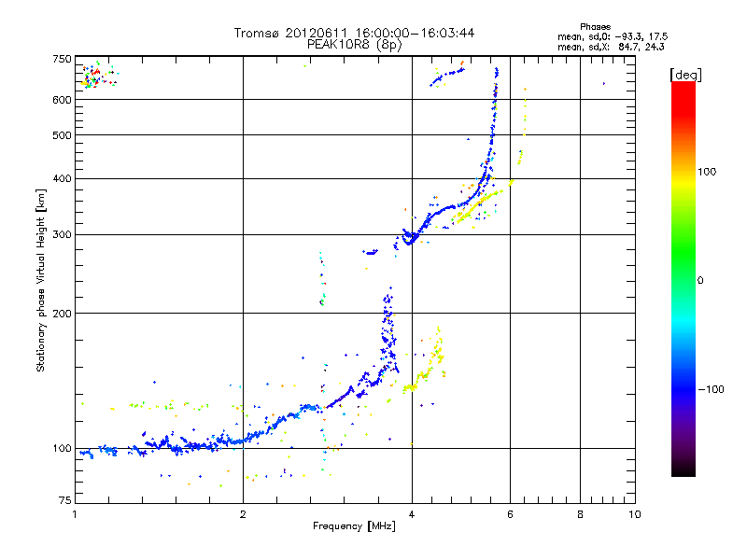
Task: Click the x-axis '2' tick label
Action: click(243, 514)
